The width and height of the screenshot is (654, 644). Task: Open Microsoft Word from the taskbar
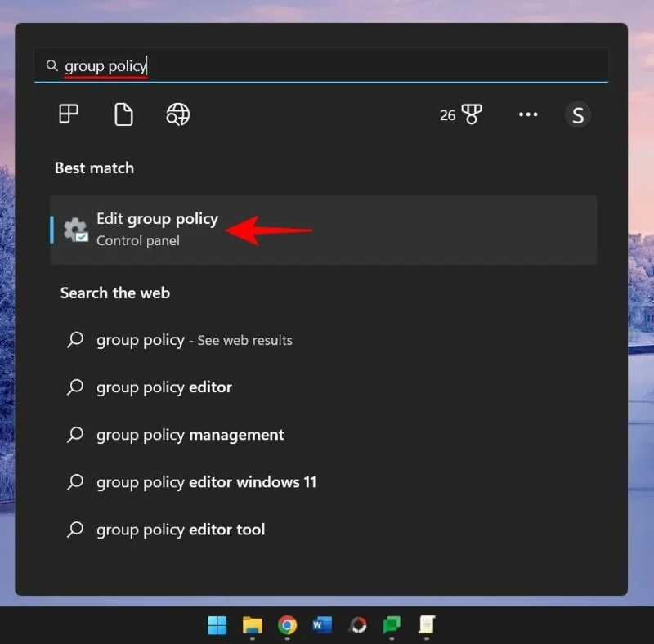coord(322,625)
